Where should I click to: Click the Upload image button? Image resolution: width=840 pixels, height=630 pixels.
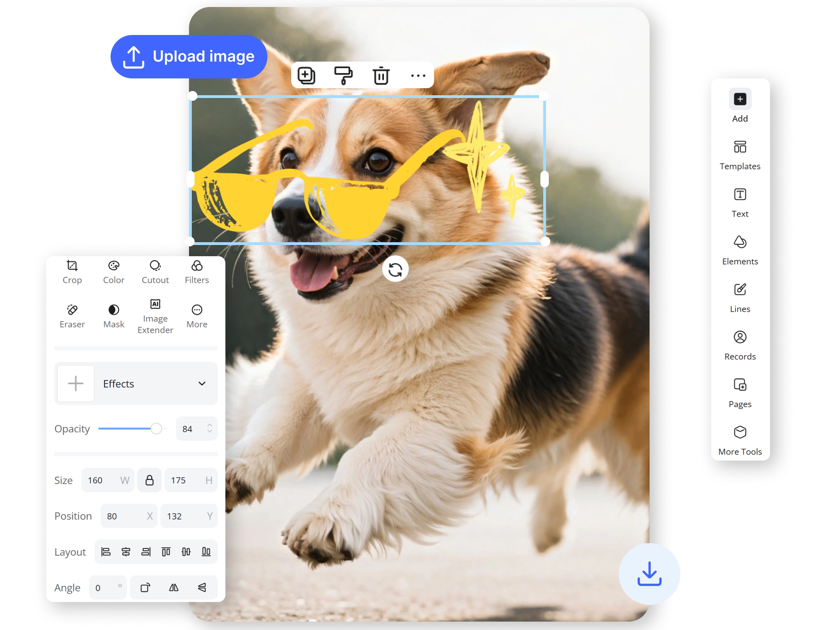point(189,57)
